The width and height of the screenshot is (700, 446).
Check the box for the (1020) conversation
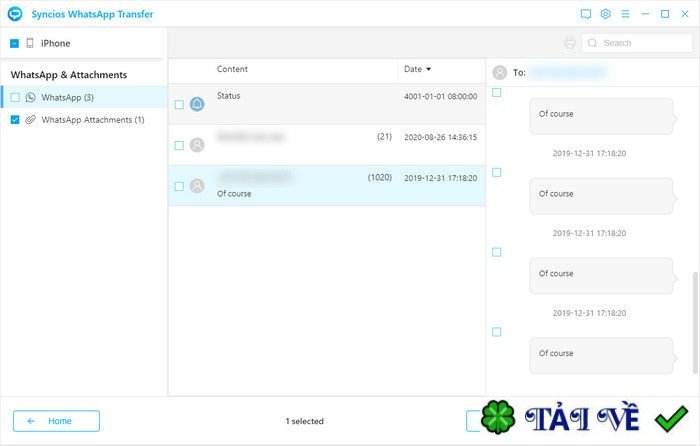pyautogui.click(x=179, y=186)
